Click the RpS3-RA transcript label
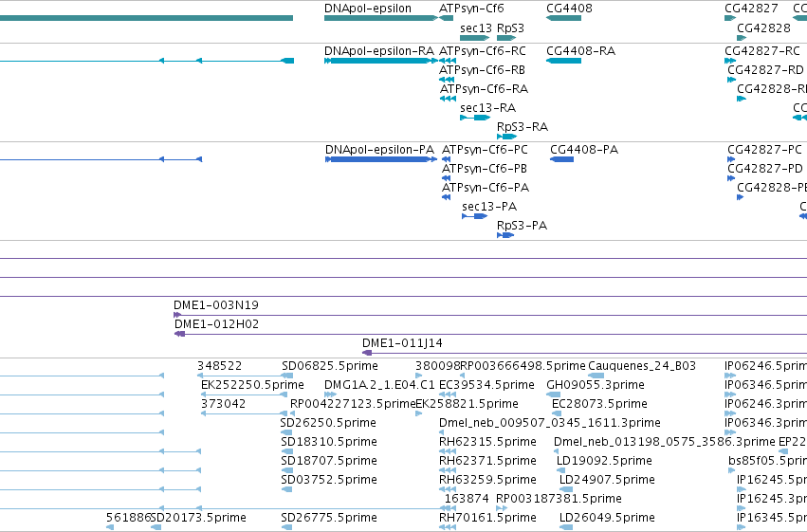Screen dimensions: 807x532 point(523,126)
